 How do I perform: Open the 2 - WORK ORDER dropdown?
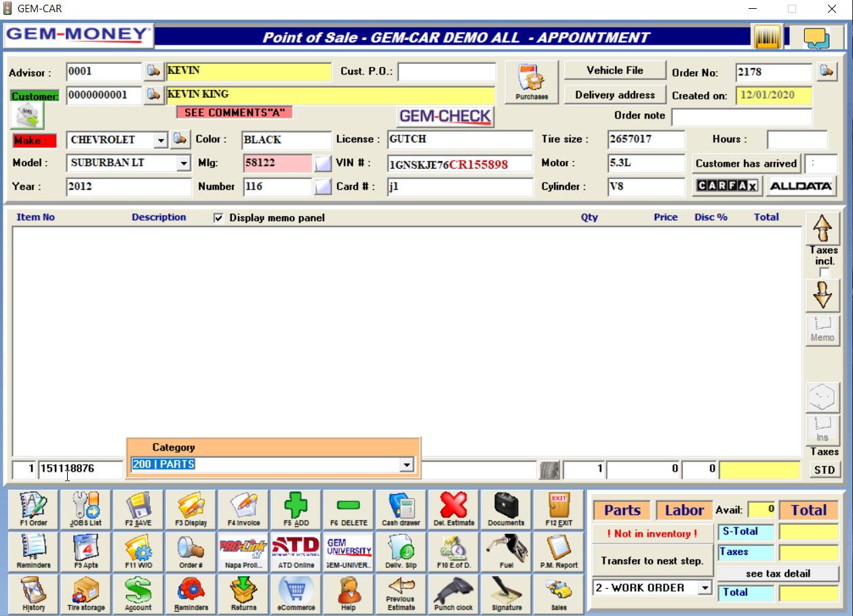[705, 588]
